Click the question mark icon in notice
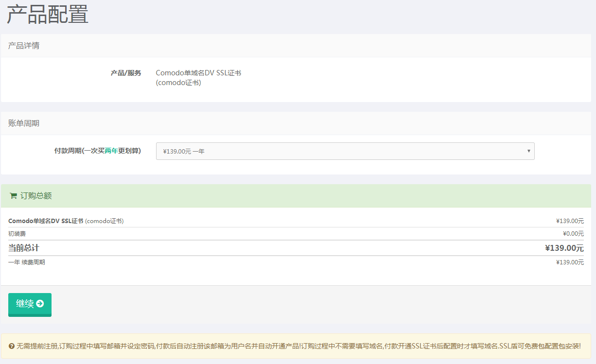The width and height of the screenshot is (596, 364). [12, 347]
